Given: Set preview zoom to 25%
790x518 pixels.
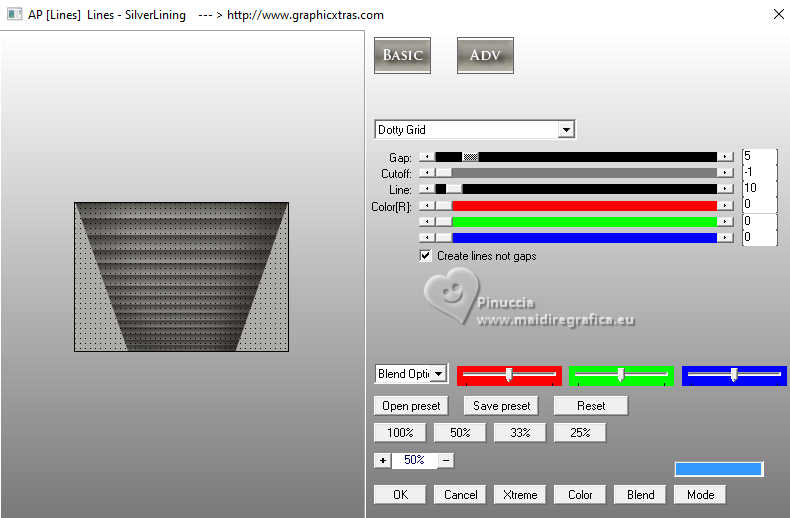Looking at the screenshot, I should [x=580, y=433].
